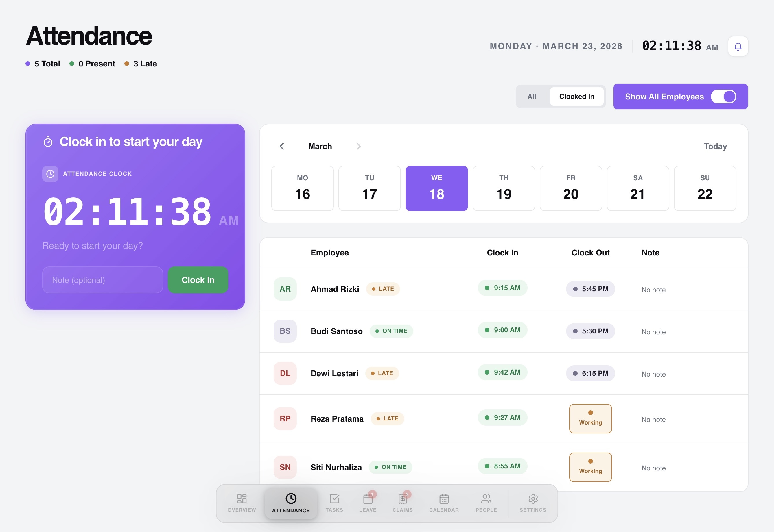Go to next month with right chevron

click(x=359, y=146)
